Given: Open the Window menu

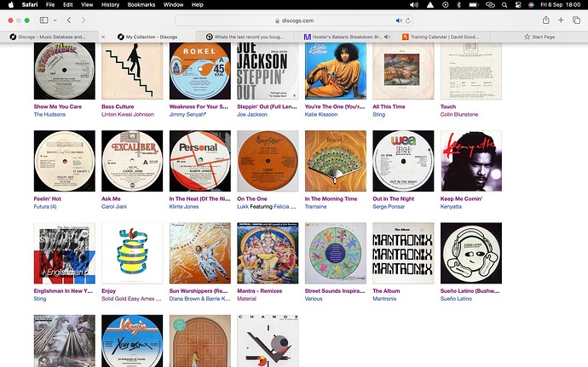Looking at the screenshot, I should pyautogui.click(x=173, y=5).
